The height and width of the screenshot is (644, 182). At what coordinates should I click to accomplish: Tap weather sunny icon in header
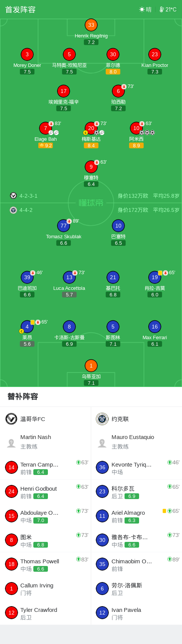(x=142, y=10)
